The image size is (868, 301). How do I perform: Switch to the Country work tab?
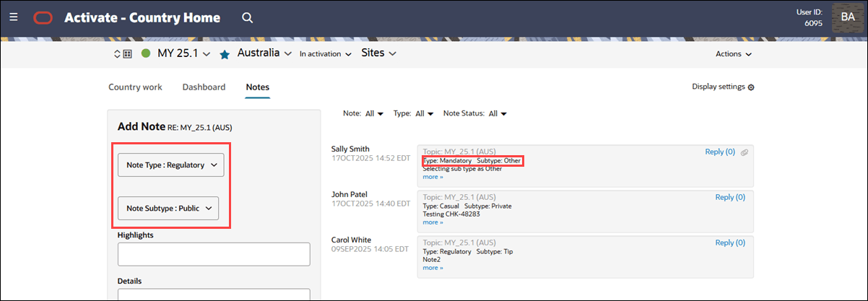tap(135, 87)
